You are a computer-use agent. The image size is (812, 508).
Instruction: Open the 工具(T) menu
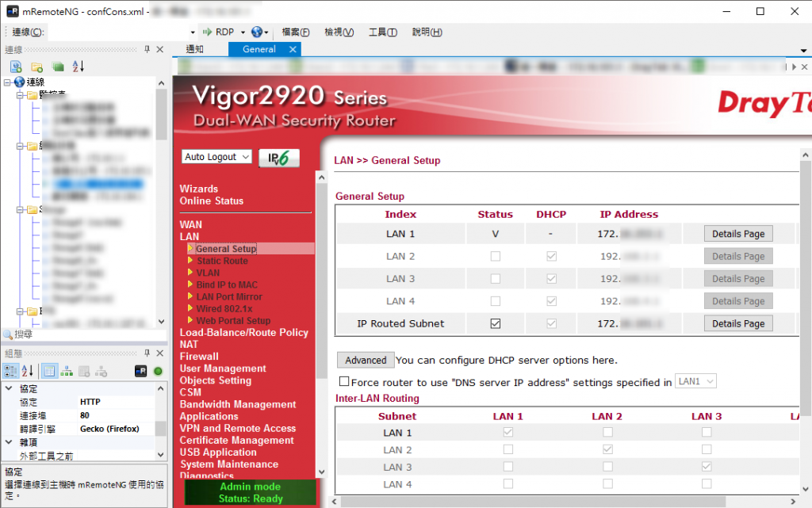[x=383, y=32]
